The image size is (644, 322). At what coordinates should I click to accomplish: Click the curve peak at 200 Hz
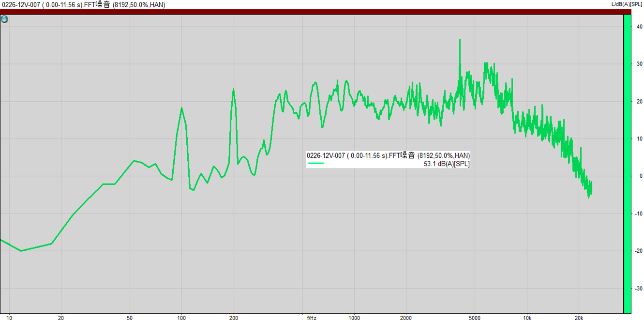point(234,90)
